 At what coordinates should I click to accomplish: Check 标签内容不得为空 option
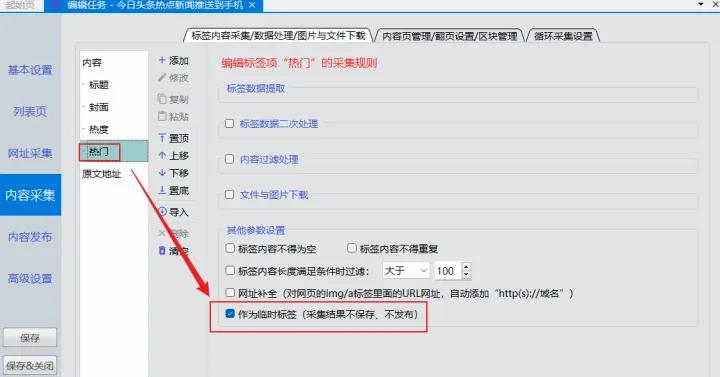pos(230,248)
